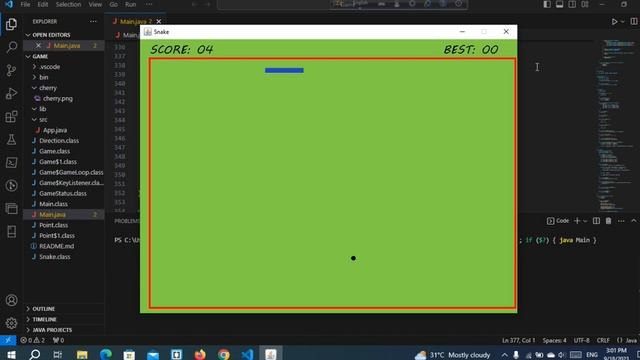Screen dimensions: 640x360
Task: Open the Go menu
Action: (113, 4)
